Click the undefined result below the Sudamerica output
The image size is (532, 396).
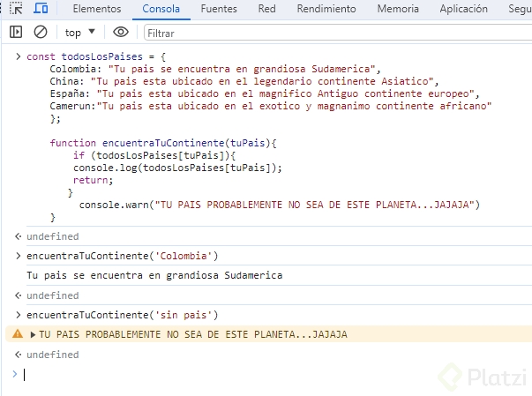[x=53, y=295]
